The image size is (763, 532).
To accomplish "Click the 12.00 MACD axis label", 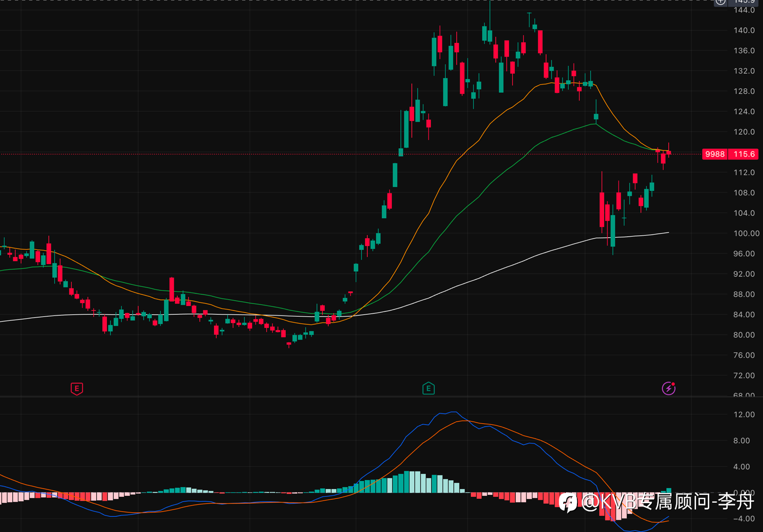I will [744, 414].
